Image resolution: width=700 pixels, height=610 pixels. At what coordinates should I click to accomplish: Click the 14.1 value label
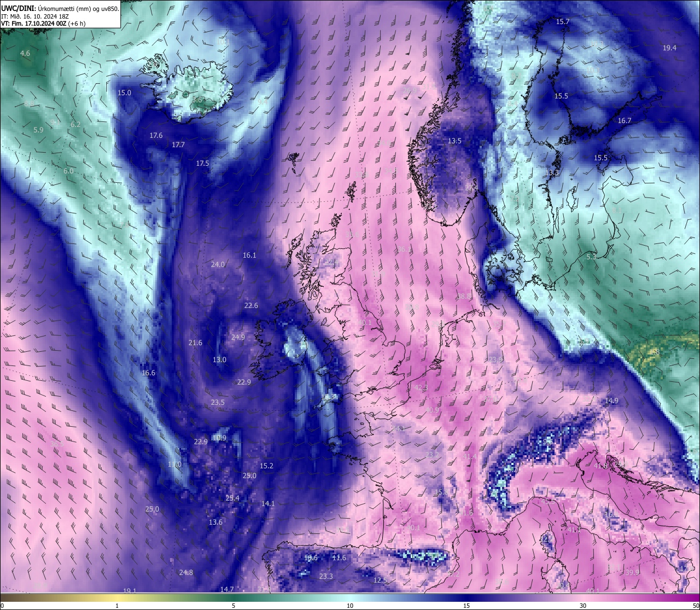[x=268, y=503]
